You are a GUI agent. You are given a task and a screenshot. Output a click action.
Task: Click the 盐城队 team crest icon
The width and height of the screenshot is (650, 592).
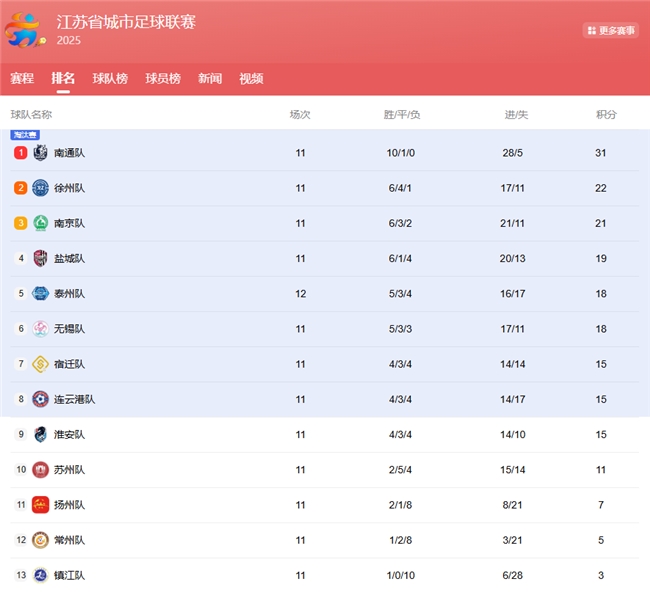pyautogui.click(x=40, y=258)
